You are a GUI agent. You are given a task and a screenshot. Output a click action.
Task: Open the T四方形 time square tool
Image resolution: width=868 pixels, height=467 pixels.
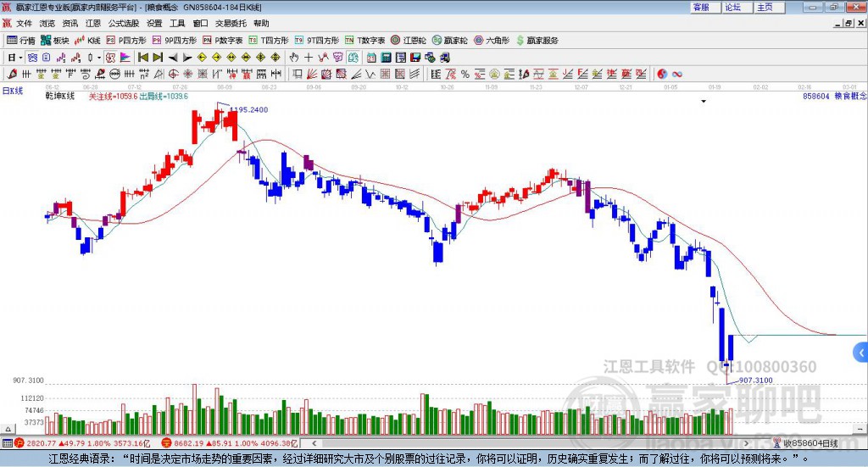(269, 41)
